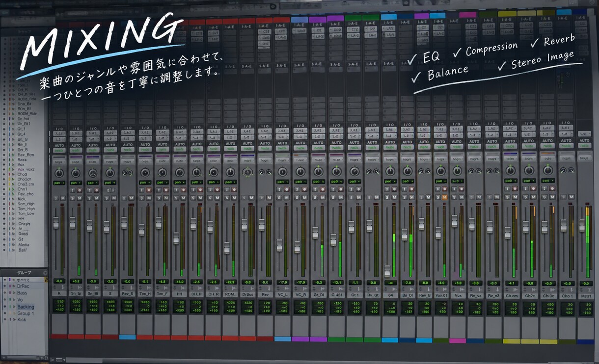
Task: Open automation mode selector on Vox channel
Action: pyautogui.click(x=457, y=147)
